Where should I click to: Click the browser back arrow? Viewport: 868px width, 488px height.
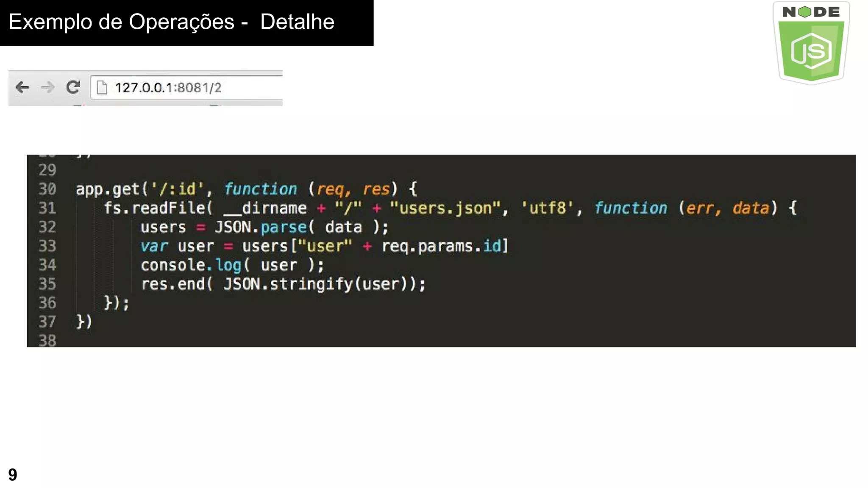point(22,88)
